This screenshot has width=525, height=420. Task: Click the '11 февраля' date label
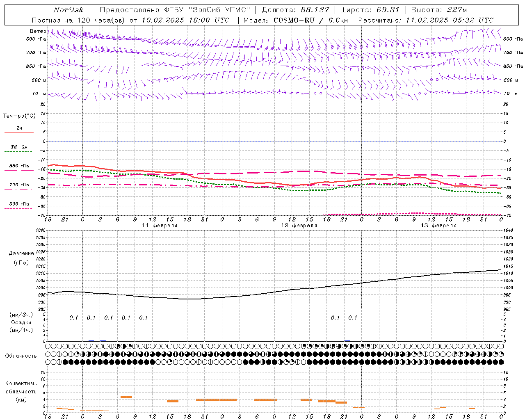pos(160,226)
